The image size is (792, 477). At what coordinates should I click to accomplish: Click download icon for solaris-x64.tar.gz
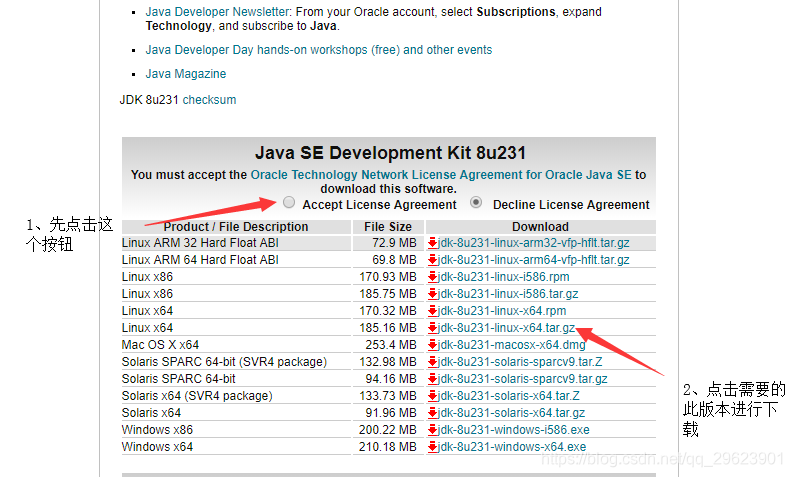click(432, 413)
